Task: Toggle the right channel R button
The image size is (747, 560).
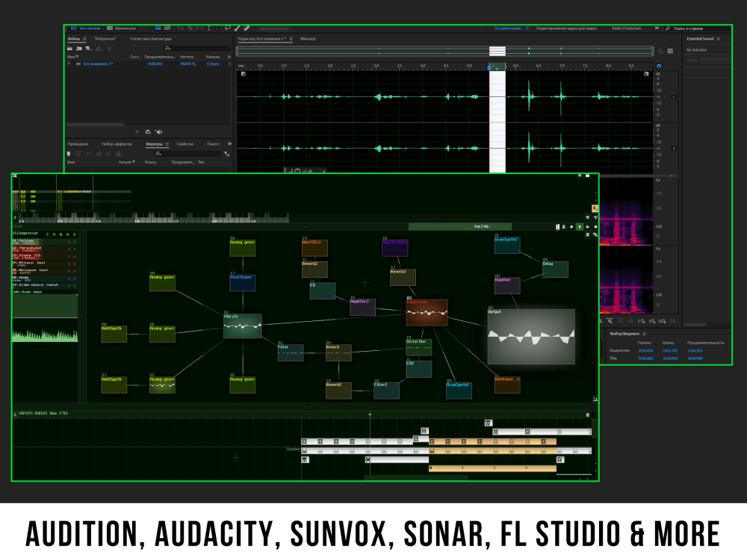Action: pyautogui.click(x=674, y=149)
